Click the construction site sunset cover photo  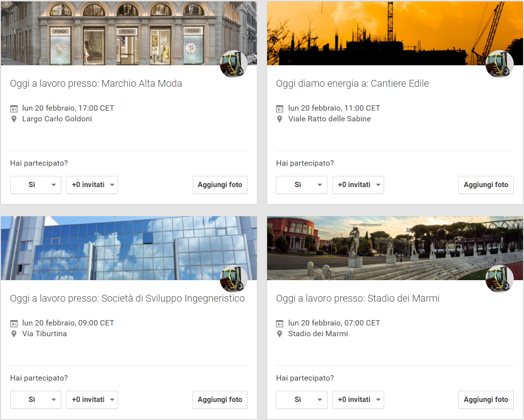click(x=395, y=33)
